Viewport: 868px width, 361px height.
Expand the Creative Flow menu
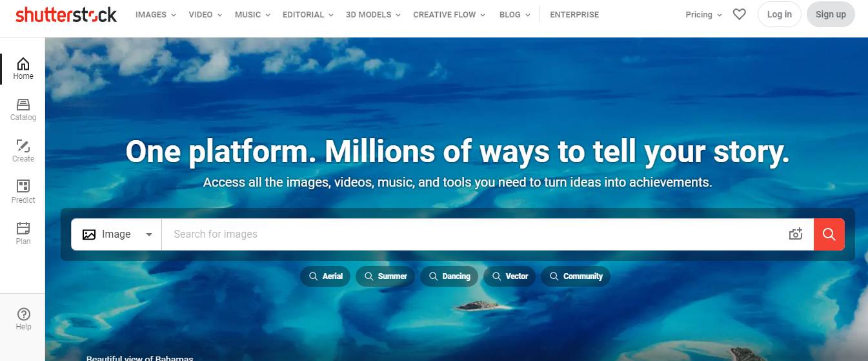[449, 14]
